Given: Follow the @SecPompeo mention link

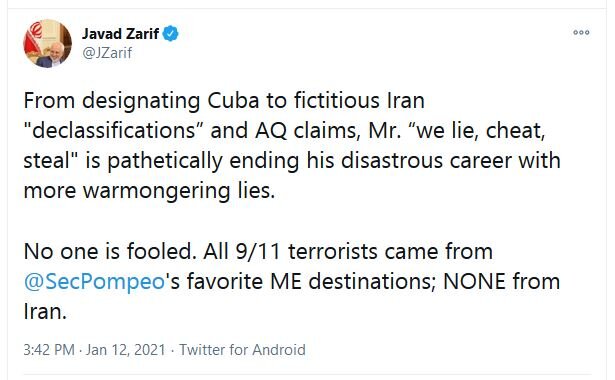Looking at the screenshot, I should [94, 282].
